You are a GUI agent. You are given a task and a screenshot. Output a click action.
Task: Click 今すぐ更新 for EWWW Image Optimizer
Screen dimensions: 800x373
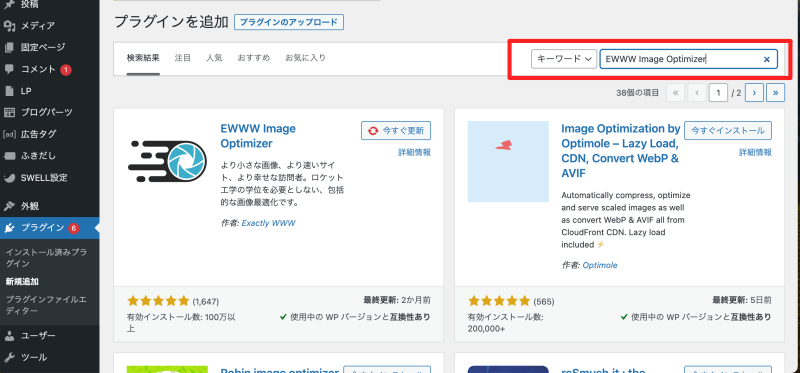pyautogui.click(x=396, y=131)
